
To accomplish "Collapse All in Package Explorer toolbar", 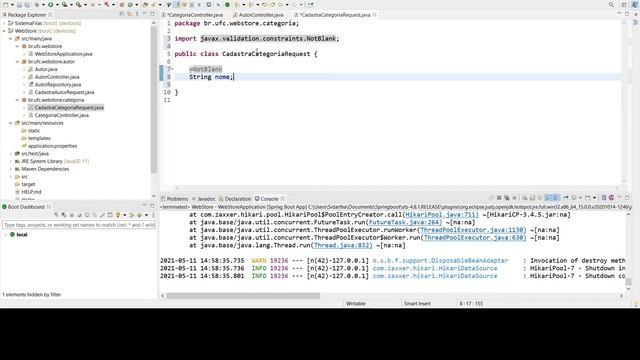I will pos(122,14).
